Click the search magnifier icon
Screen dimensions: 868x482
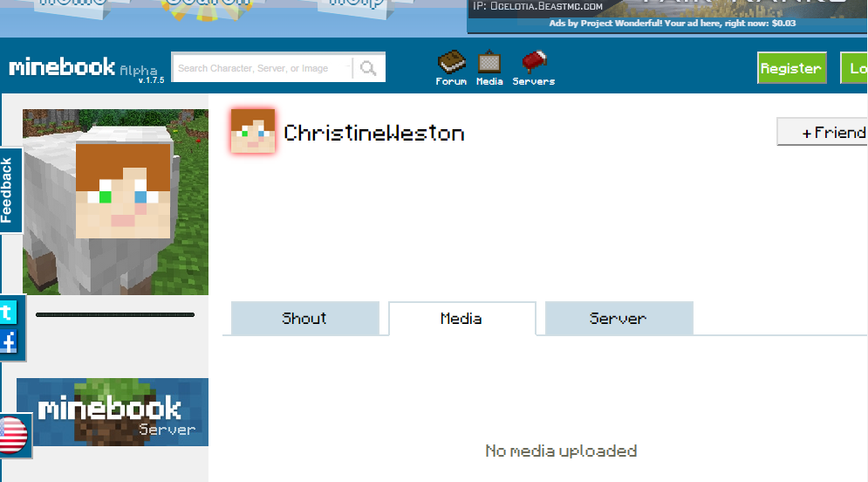[x=368, y=67]
